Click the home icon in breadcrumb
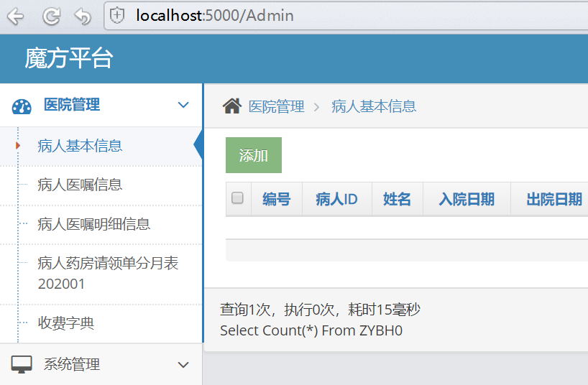The height and width of the screenshot is (385, 588). (232, 106)
